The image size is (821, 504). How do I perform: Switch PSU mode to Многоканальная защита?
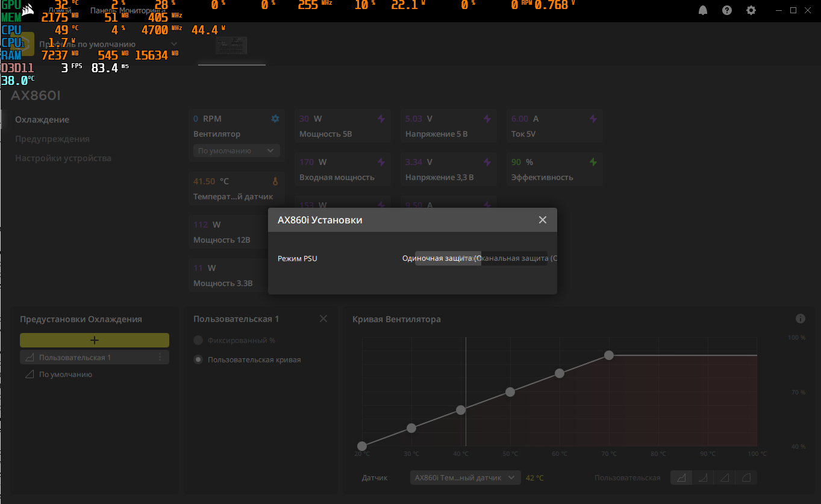point(514,258)
